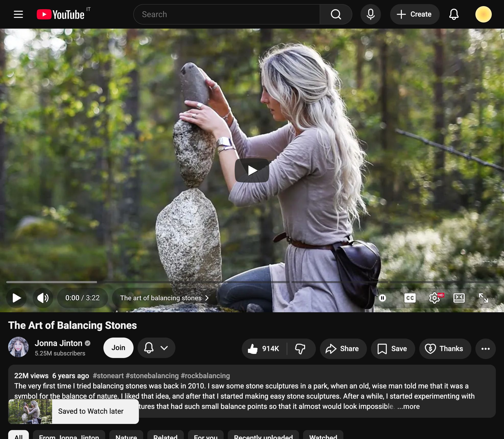Click the '5.25M subscribers' text
The width and height of the screenshot is (504, 439).
tap(60, 353)
